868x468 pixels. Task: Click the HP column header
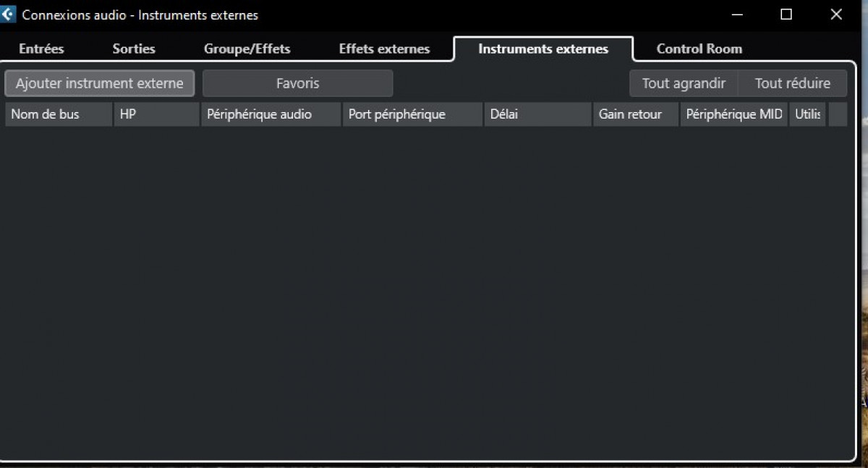pos(156,114)
